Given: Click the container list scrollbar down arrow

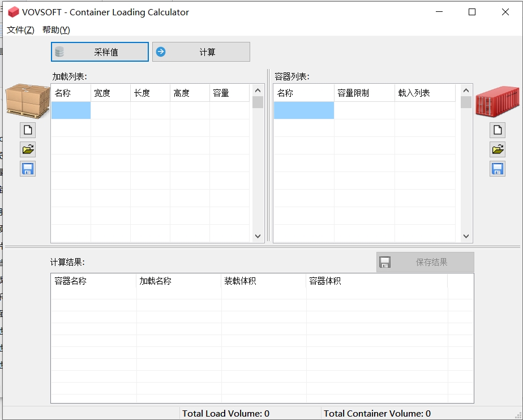Looking at the screenshot, I should click(x=466, y=236).
